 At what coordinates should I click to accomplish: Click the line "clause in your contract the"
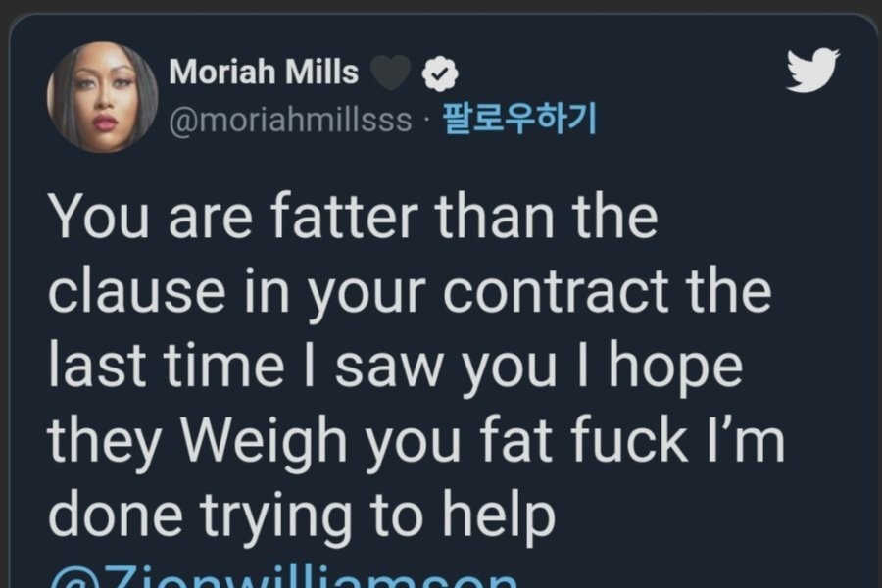point(410,291)
